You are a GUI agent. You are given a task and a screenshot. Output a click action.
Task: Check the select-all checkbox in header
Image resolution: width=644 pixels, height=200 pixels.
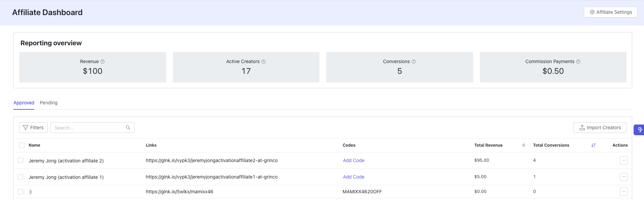tap(22, 145)
